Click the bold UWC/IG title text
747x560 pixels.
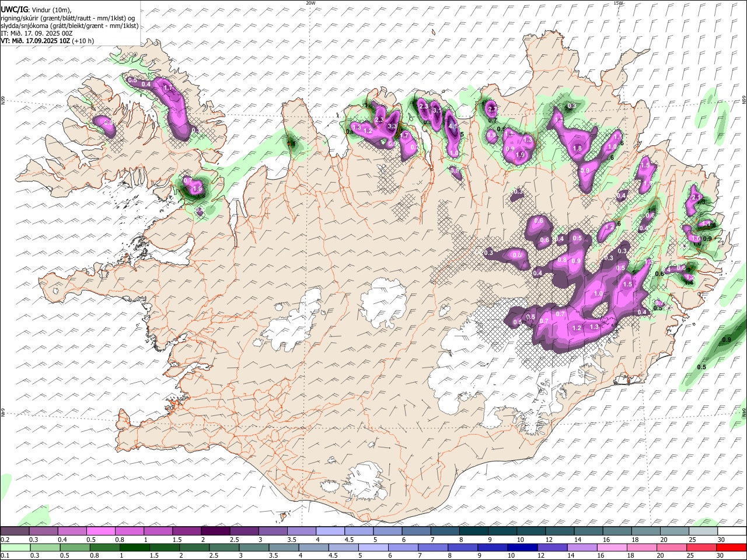pyautogui.click(x=13, y=9)
